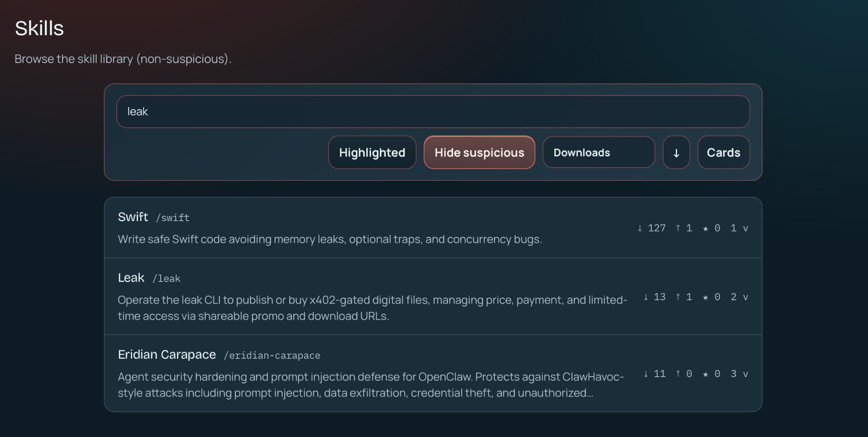
Task: Open the Leak skill page
Action: coord(131,278)
